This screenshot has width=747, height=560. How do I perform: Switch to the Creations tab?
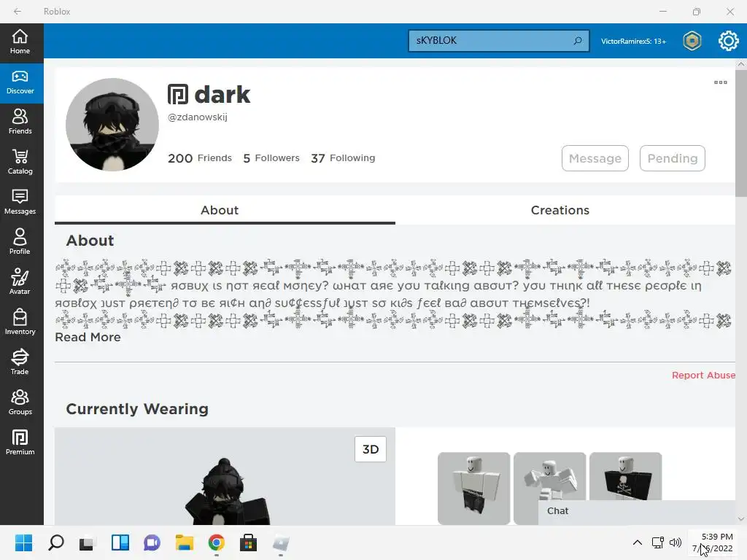[560, 210]
